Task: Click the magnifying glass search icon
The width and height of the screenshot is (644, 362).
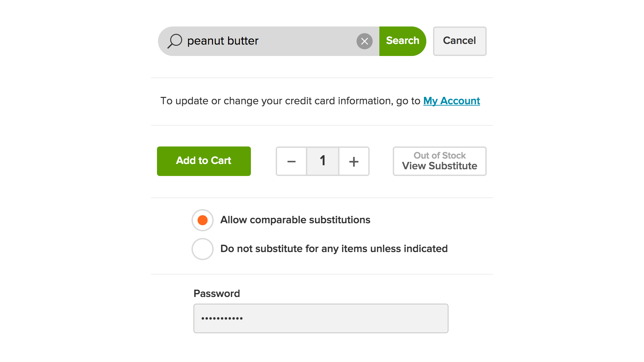Action: pyautogui.click(x=175, y=41)
